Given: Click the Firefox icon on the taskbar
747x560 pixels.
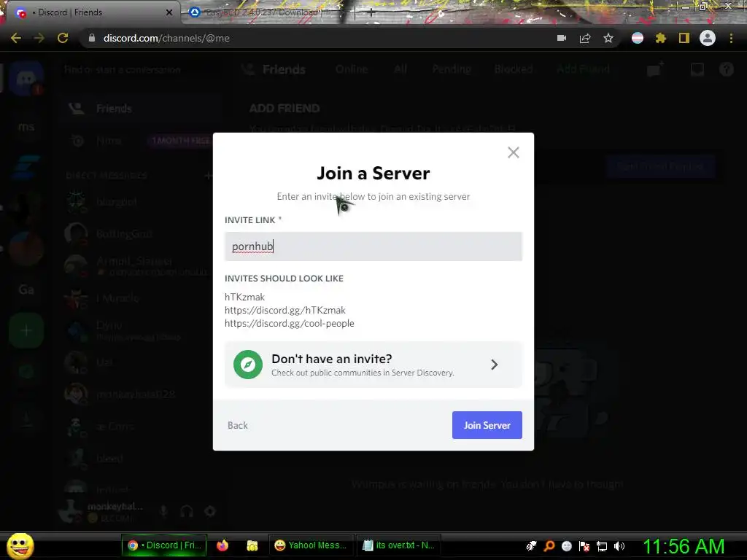Looking at the screenshot, I should [x=222, y=545].
